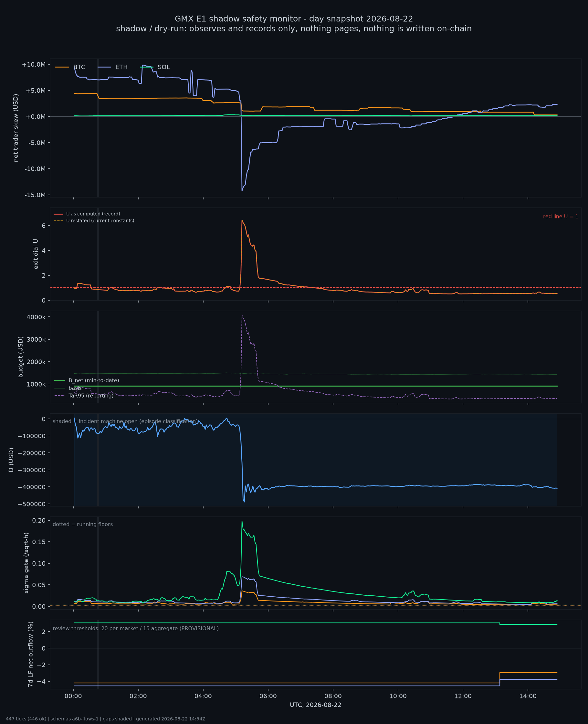Click the "−300000" tick label
Image resolution: width=588 pixels, height=724 pixels.
[x=32, y=470]
